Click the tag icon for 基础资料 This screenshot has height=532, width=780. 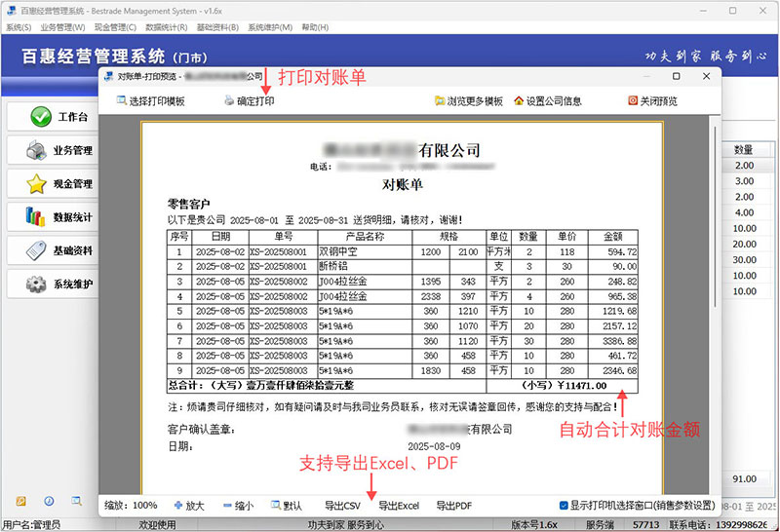pyautogui.click(x=36, y=250)
